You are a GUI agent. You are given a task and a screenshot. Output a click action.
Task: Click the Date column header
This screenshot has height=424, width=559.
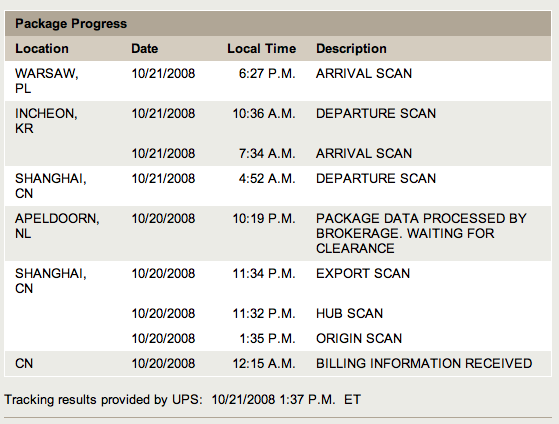(x=144, y=48)
